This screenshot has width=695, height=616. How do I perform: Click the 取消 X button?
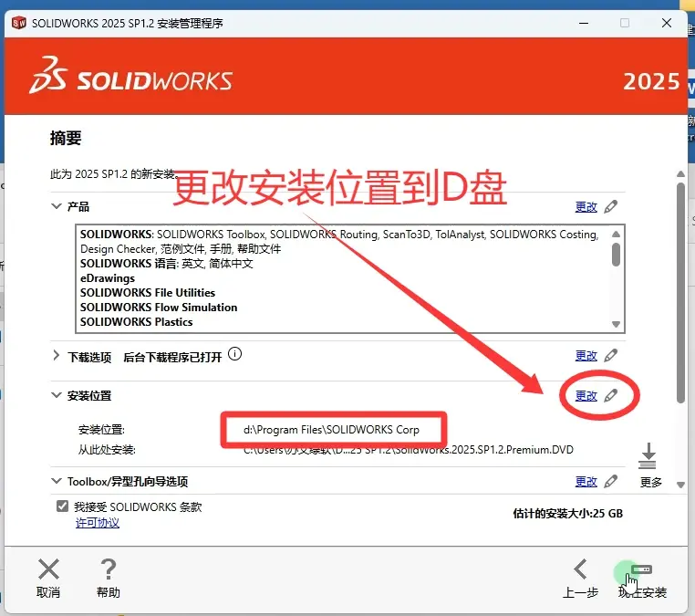(48, 579)
